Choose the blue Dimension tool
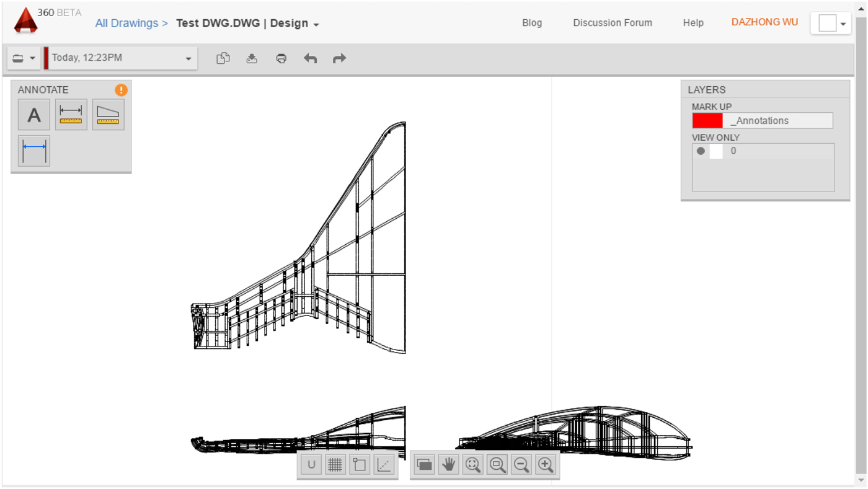Viewport: 868px width, 489px height. tap(34, 151)
